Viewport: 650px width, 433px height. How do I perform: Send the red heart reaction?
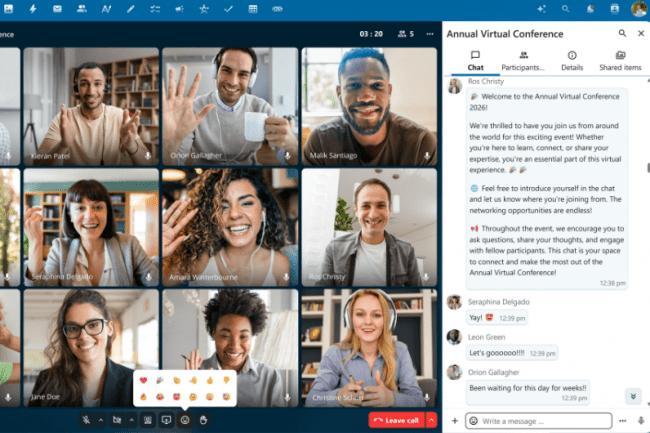click(144, 380)
